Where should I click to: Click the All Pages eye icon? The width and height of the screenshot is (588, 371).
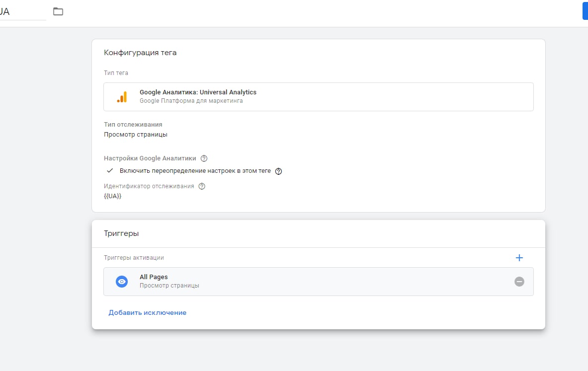[122, 282]
